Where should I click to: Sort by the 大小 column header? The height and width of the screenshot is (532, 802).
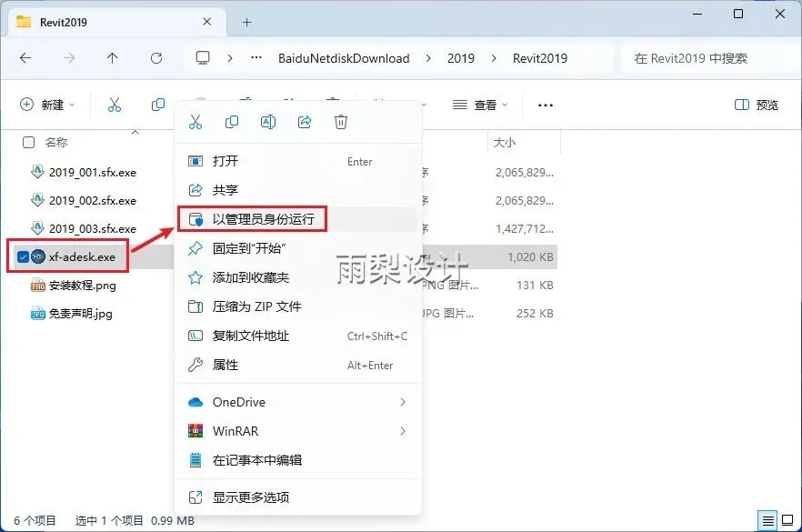click(x=505, y=142)
